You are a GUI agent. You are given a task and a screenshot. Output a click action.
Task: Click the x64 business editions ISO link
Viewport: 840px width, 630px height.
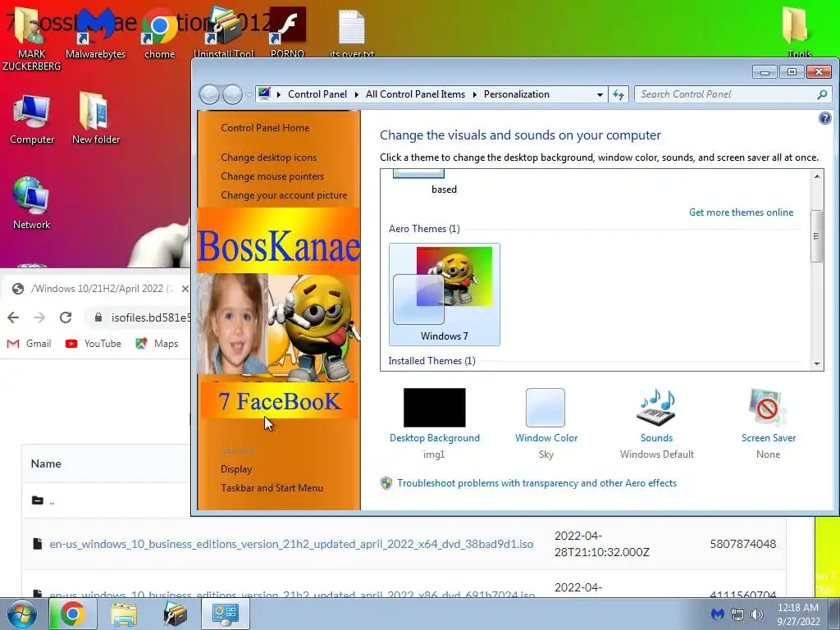[x=291, y=544]
